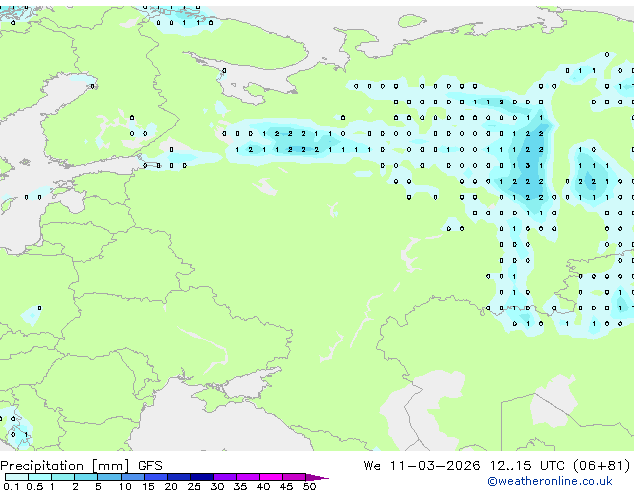Click the legend swatch between 2 and 5
The image size is (634, 490).
(86, 477)
